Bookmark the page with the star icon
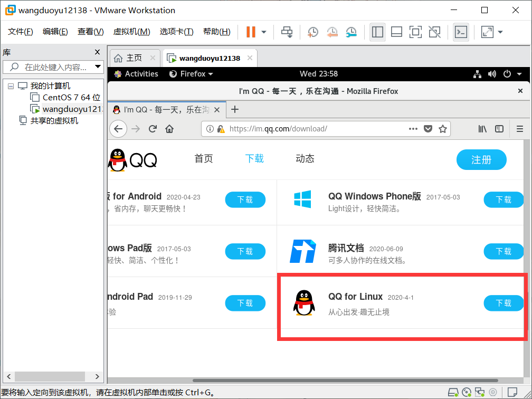This screenshot has width=532, height=399. click(443, 128)
